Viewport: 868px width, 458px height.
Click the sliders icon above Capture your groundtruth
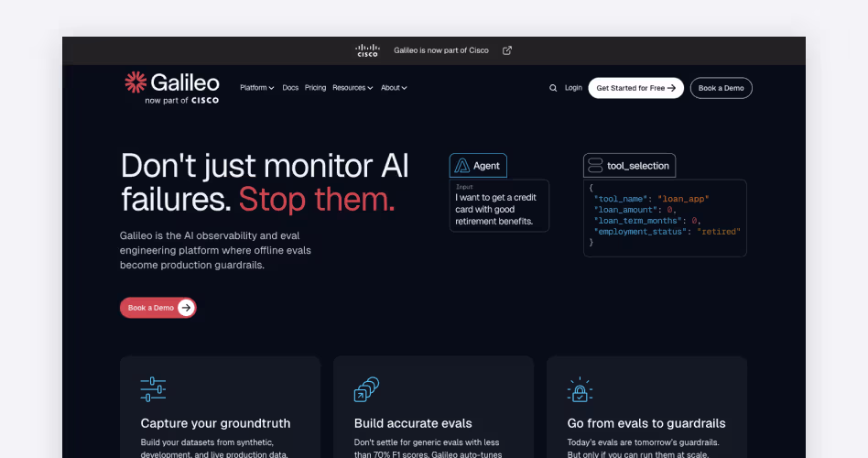153,389
